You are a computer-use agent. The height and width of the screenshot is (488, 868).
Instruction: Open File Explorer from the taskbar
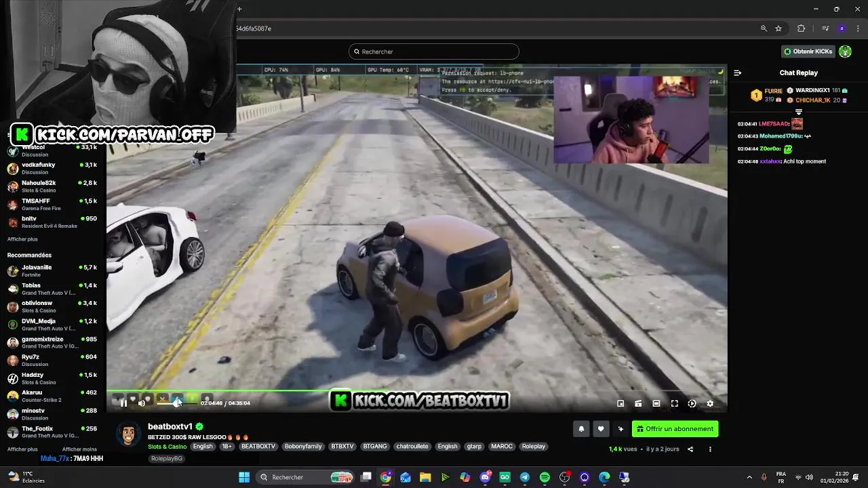click(425, 477)
